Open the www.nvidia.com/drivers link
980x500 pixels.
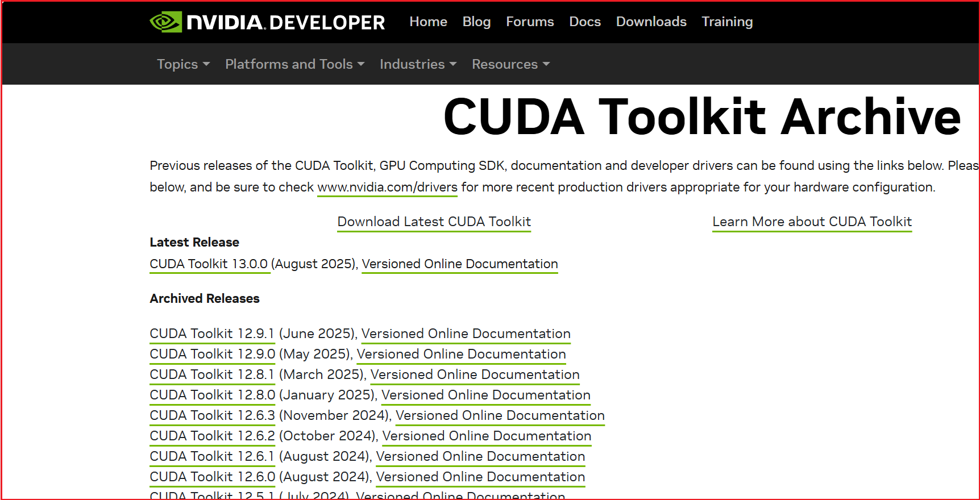tap(387, 188)
